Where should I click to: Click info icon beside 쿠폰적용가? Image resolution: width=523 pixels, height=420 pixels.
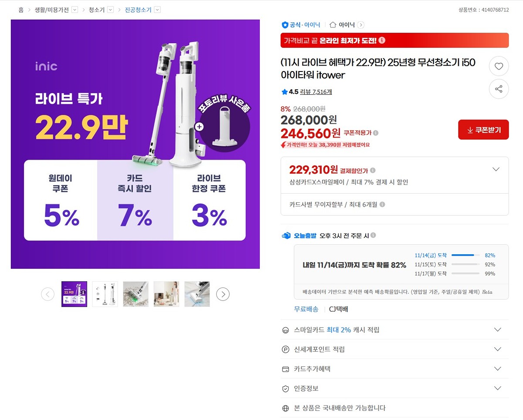coord(376,133)
